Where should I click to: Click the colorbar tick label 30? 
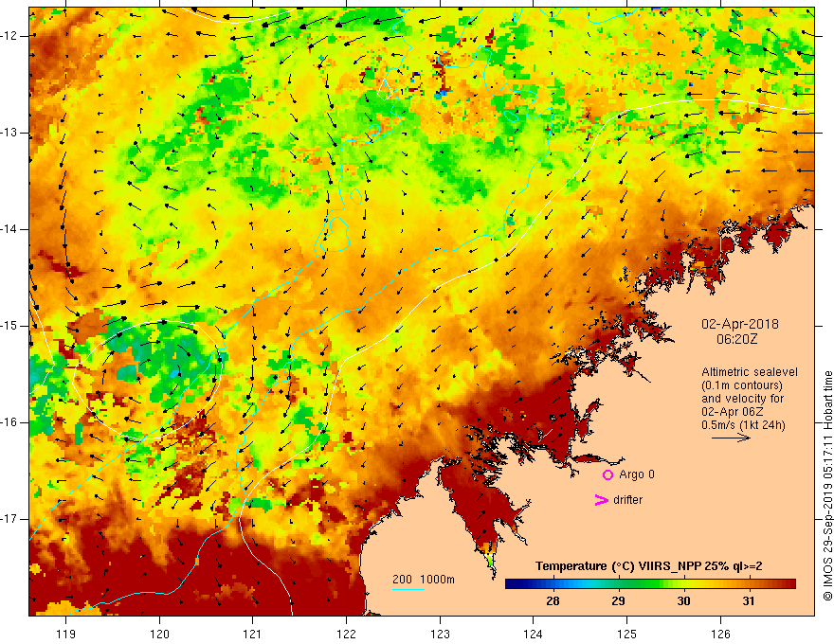(x=683, y=601)
